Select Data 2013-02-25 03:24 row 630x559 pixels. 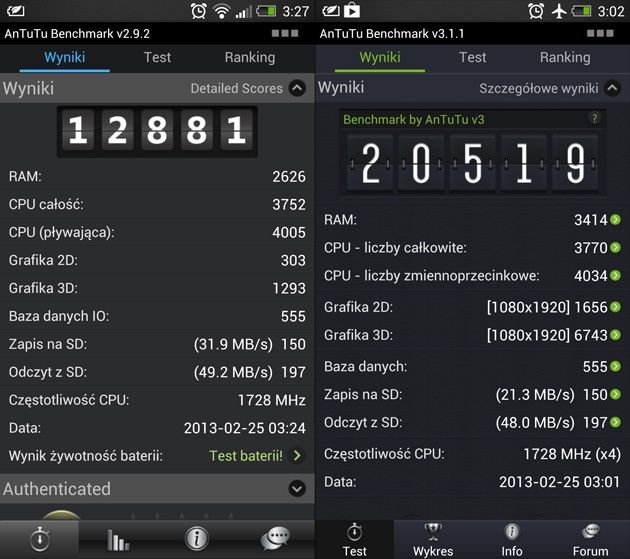point(157,428)
